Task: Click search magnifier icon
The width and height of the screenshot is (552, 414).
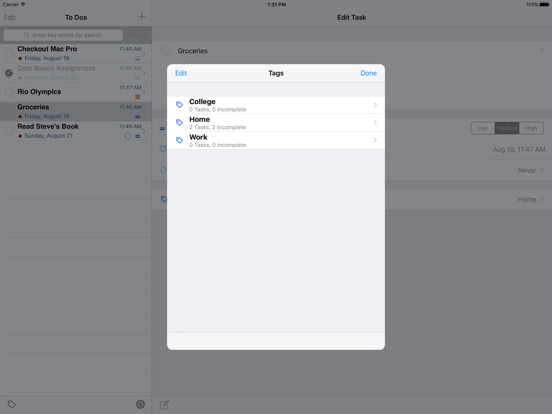Action: (27, 35)
